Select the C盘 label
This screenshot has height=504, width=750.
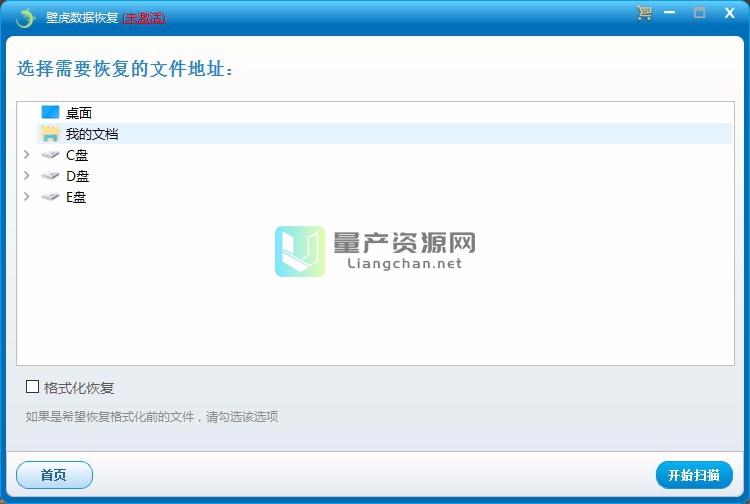tap(77, 155)
